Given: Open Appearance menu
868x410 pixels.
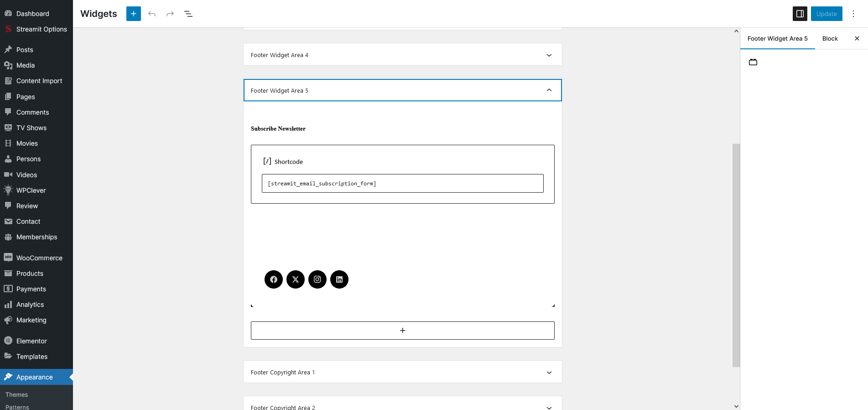Looking at the screenshot, I should coord(36,377).
